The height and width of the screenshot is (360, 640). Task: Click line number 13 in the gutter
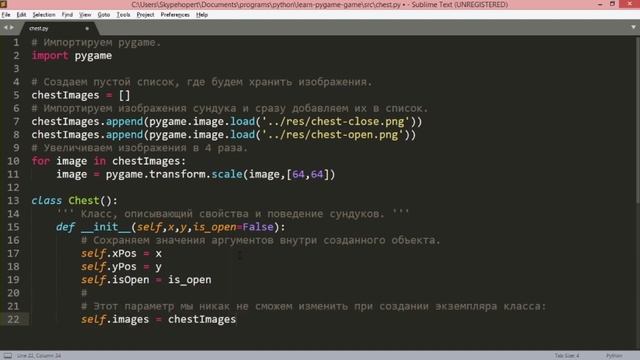(13, 200)
